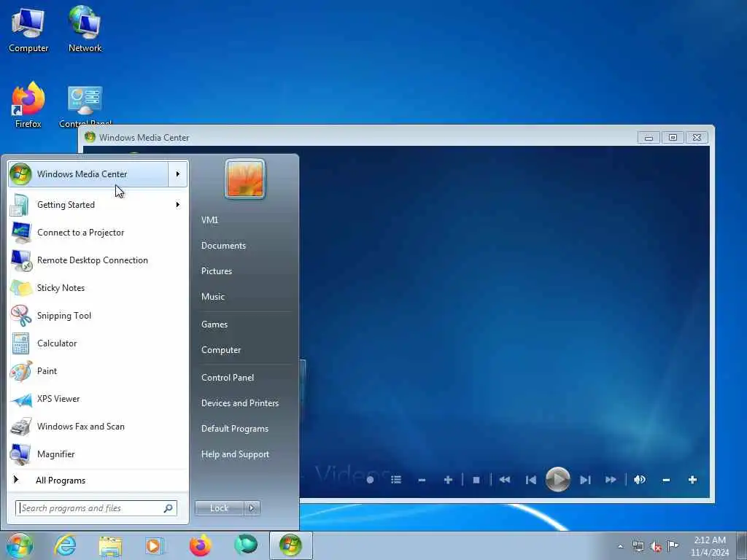
Task: Click the Windows Start orb
Action: point(20,545)
